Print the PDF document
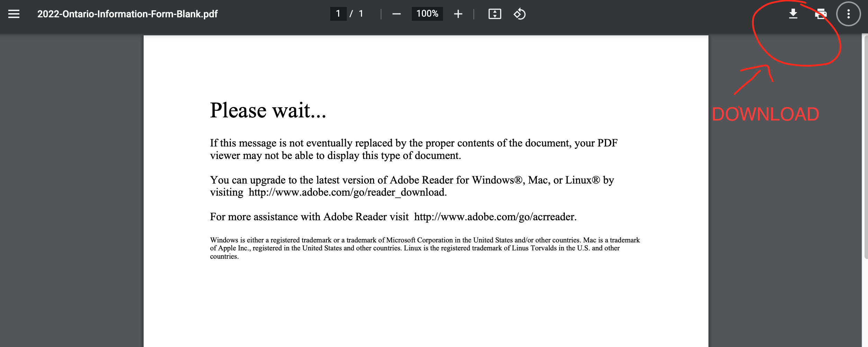This screenshot has height=347, width=868. 821,14
